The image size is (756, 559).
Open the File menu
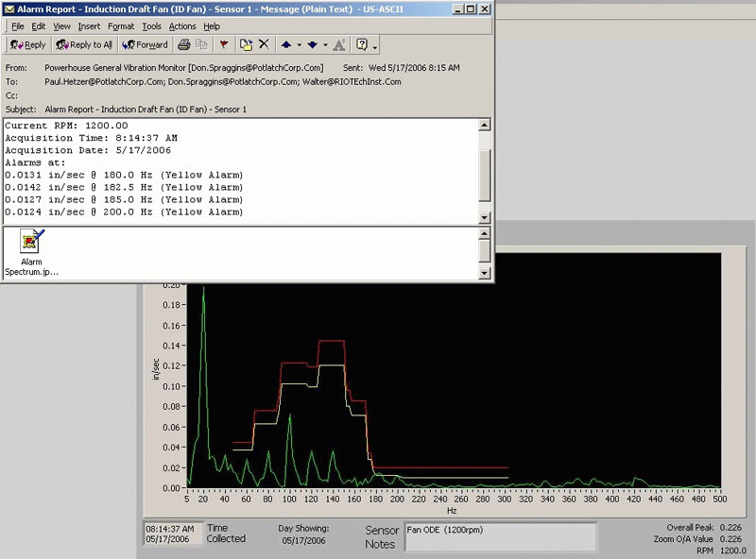[17, 26]
